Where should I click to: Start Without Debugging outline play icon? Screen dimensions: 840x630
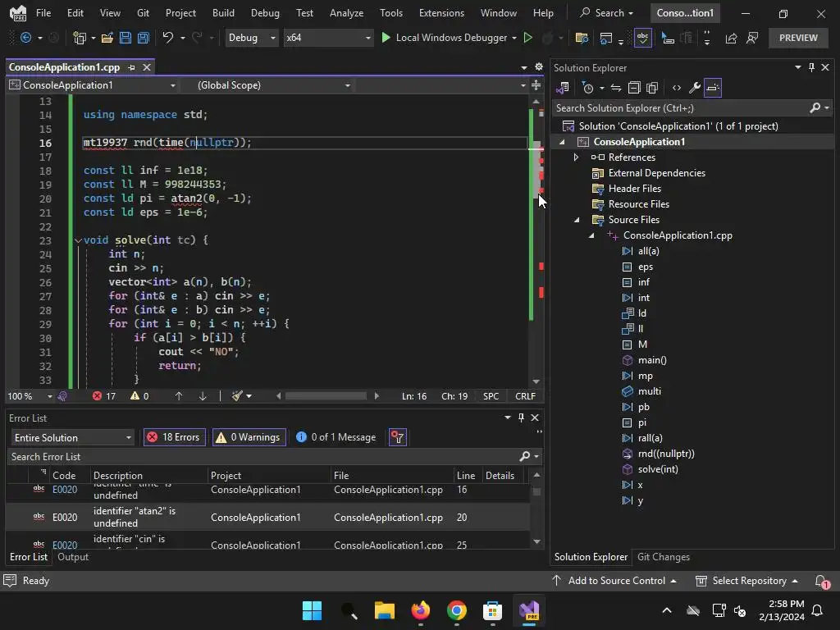click(x=527, y=38)
